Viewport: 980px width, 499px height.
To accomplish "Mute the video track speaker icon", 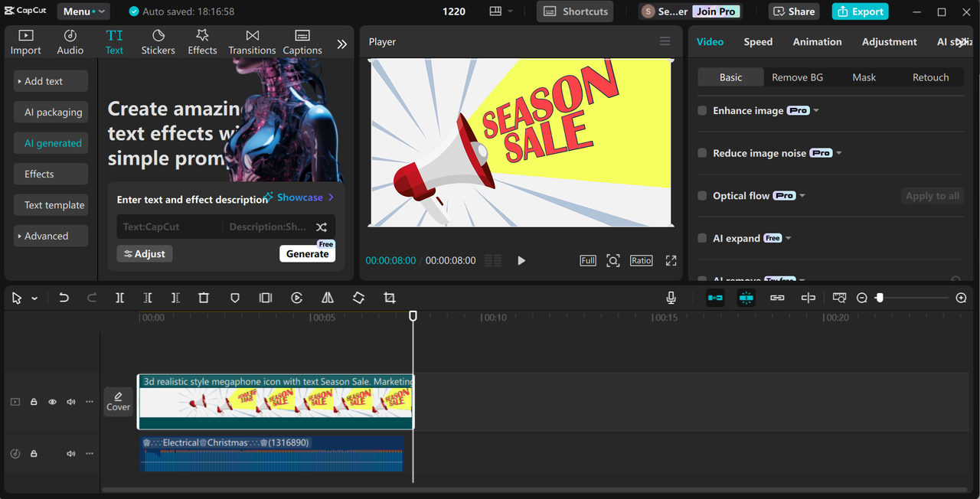I will 71,402.
